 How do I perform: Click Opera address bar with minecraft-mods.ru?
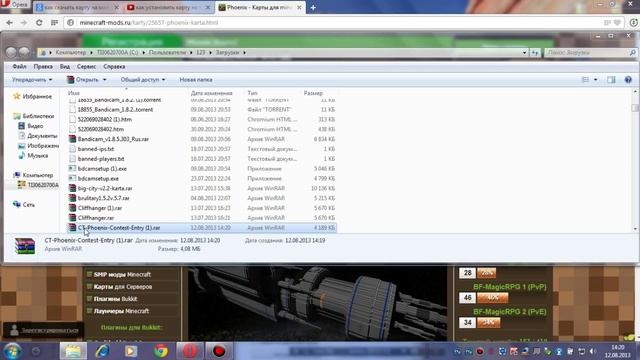pos(335,22)
